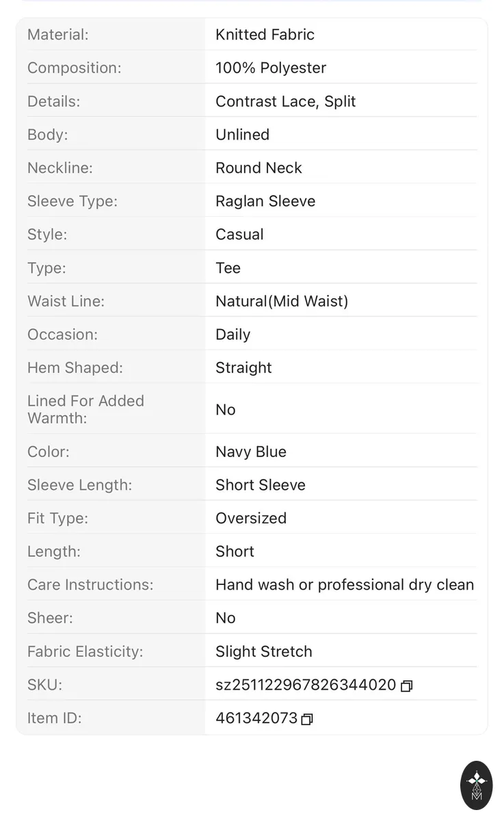Tap the care instructions hand wash text
504x821 pixels.
coord(345,585)
